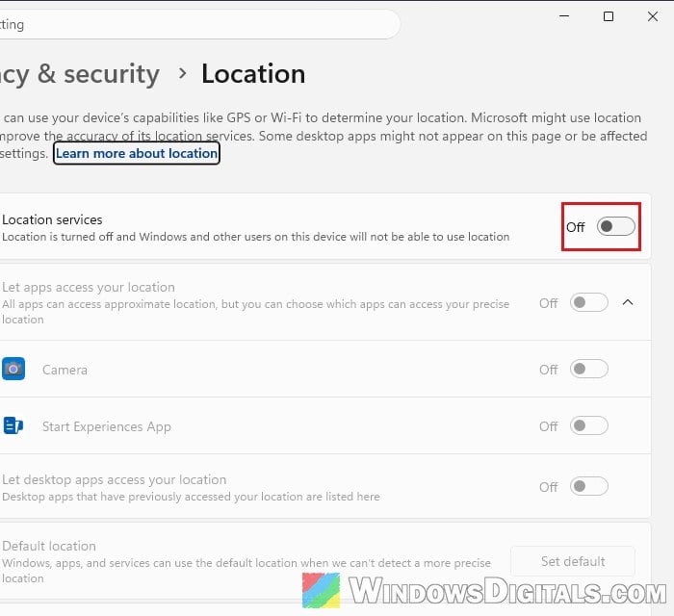Click Let apps access your location heading

point(89,287)
